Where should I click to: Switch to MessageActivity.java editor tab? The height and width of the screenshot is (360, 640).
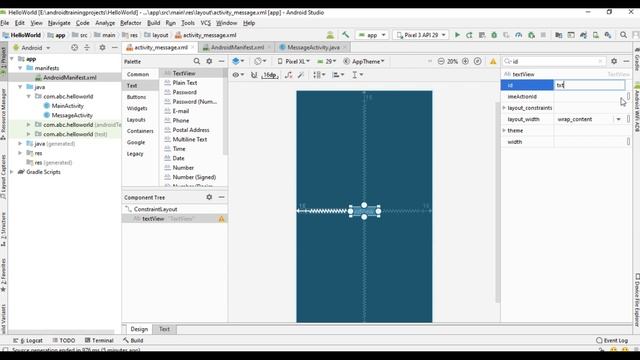pos(313,47)
